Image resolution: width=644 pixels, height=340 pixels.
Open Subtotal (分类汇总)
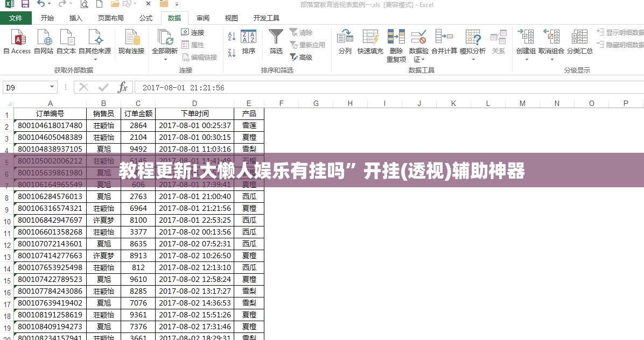pyautogui.click(x=579, y=41)
